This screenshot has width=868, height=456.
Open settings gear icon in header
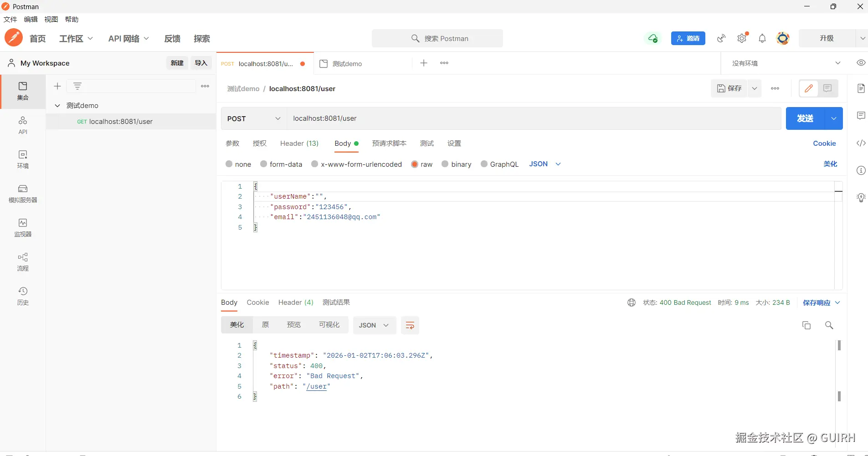742,39
